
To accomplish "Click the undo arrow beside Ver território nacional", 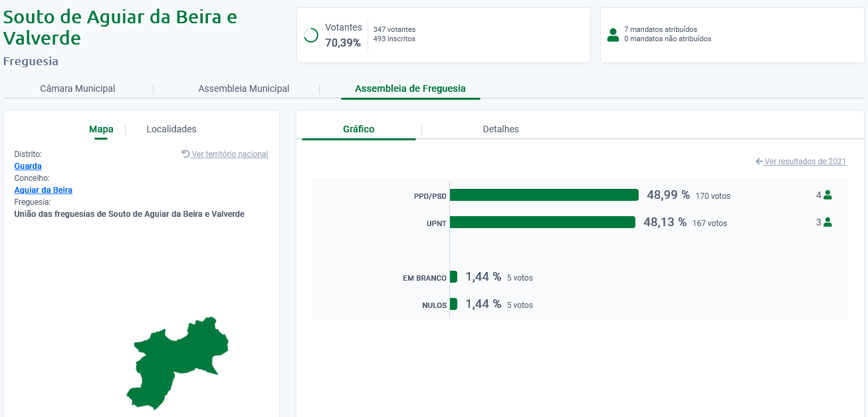I will pyautogui.click(x=186, y=154).
